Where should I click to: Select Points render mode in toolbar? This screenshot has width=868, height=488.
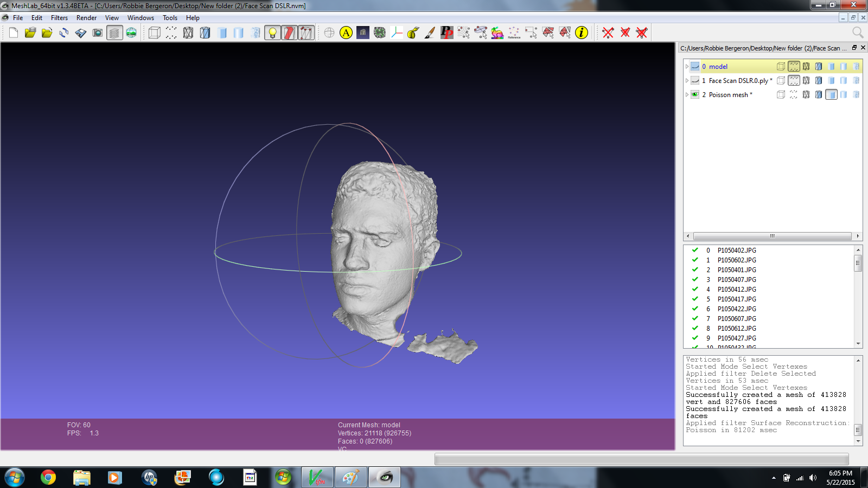[171, 33]
